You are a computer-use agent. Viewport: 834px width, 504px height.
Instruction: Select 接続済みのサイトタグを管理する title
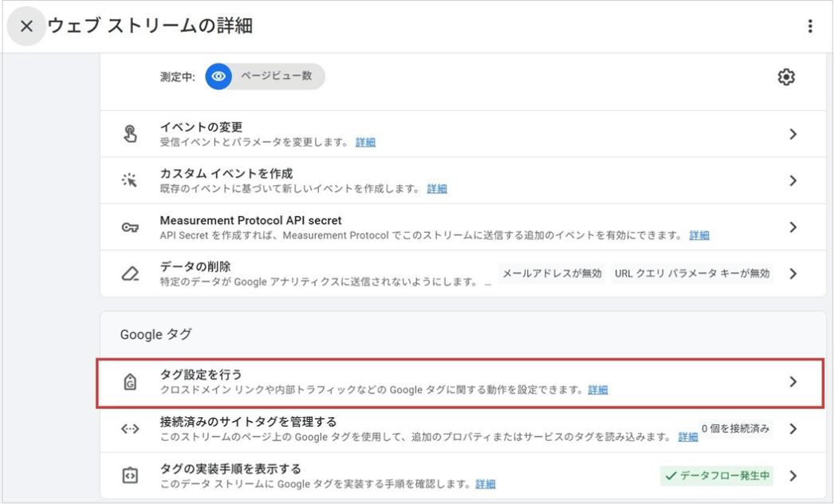point(248,422)
